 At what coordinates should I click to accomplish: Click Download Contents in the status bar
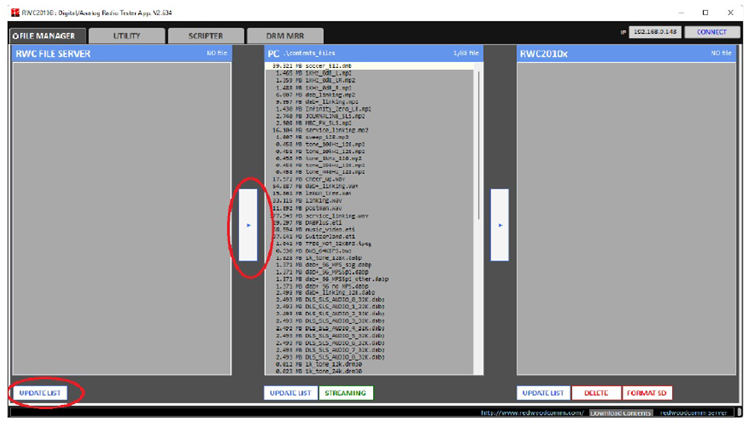pyautogui.click(x=621, y=413)
